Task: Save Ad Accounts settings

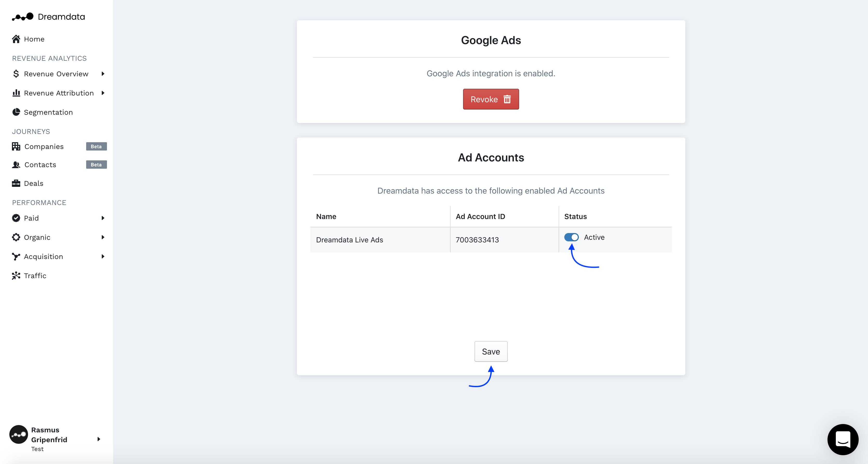Action: click(x=491, y=351)
